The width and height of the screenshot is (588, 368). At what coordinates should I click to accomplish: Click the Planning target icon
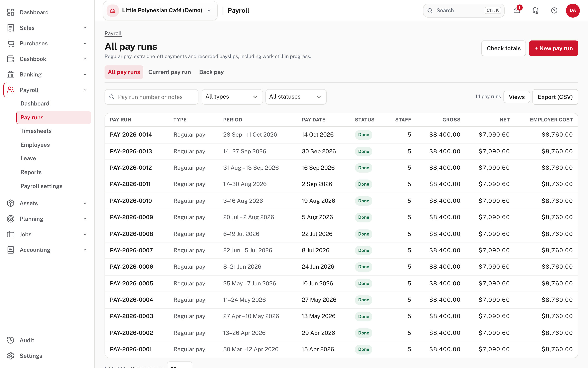(x=10, y=219)
